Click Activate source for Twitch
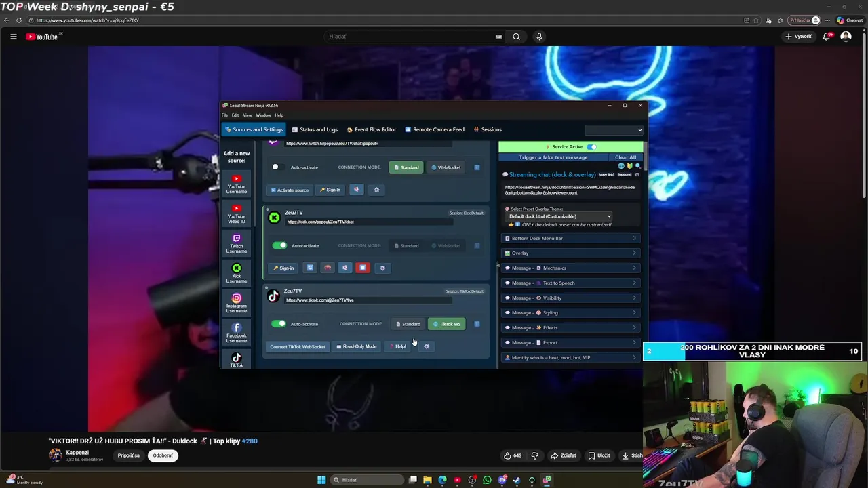 click(290, 190)
